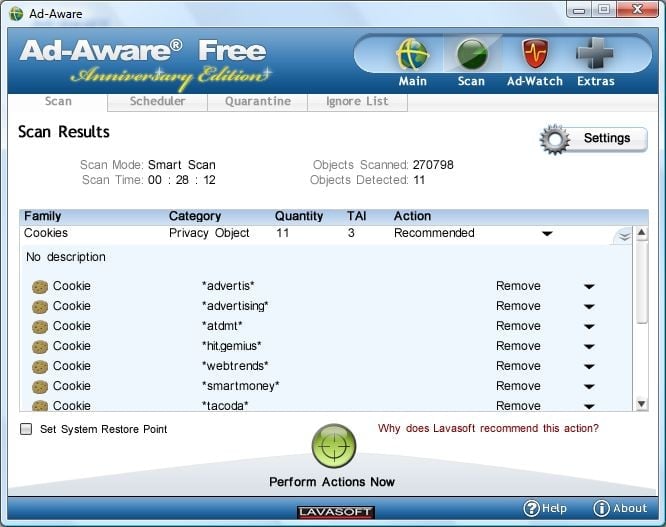
Task: Sort by the Family column header
Action: [42, 216]
